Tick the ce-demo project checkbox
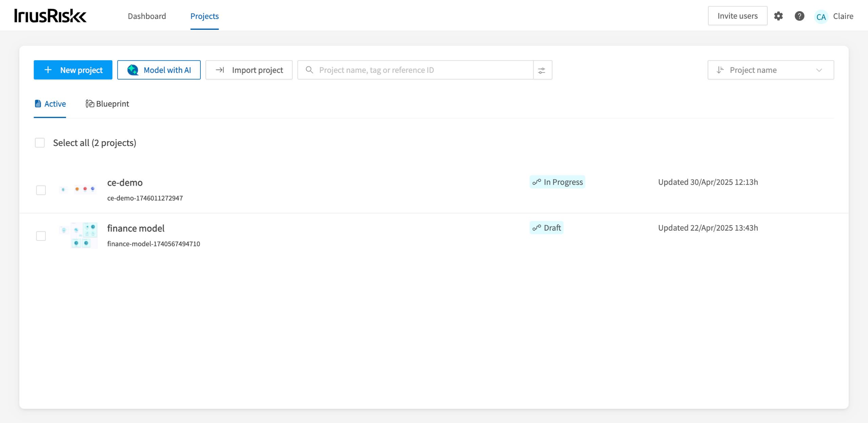 click(x=41, y=190)
